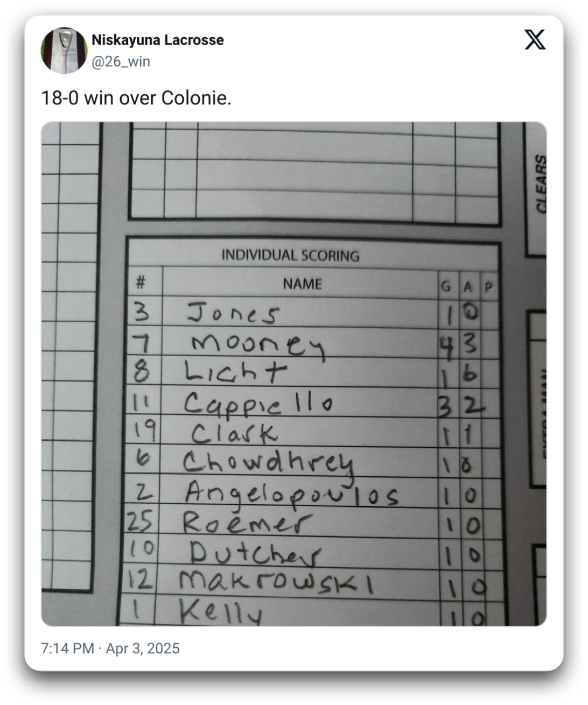This screenshot has height=705, width=588.
Task: Click the handwritten name 'Mooney'
Action: pyautogui.click(x=258, y=345)
